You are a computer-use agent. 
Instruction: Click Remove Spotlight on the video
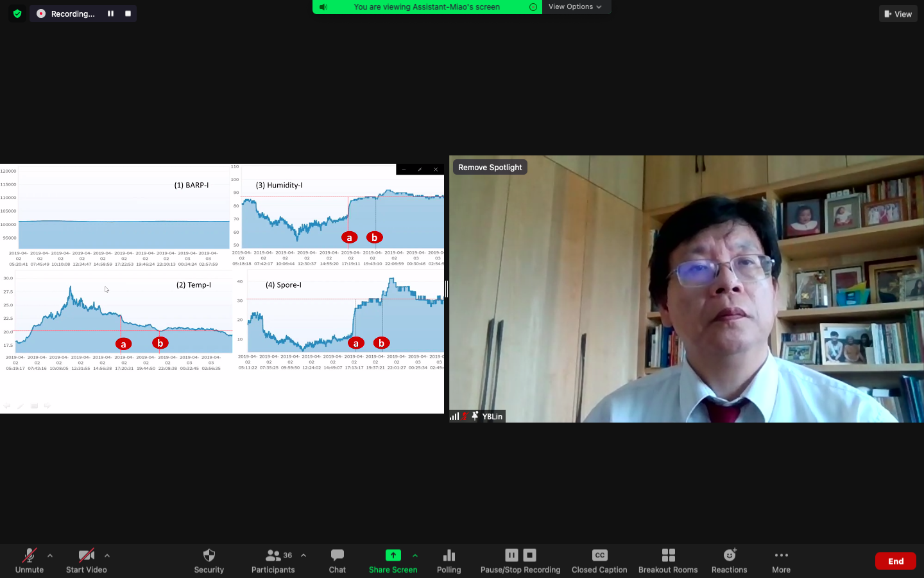pos(490,167)
